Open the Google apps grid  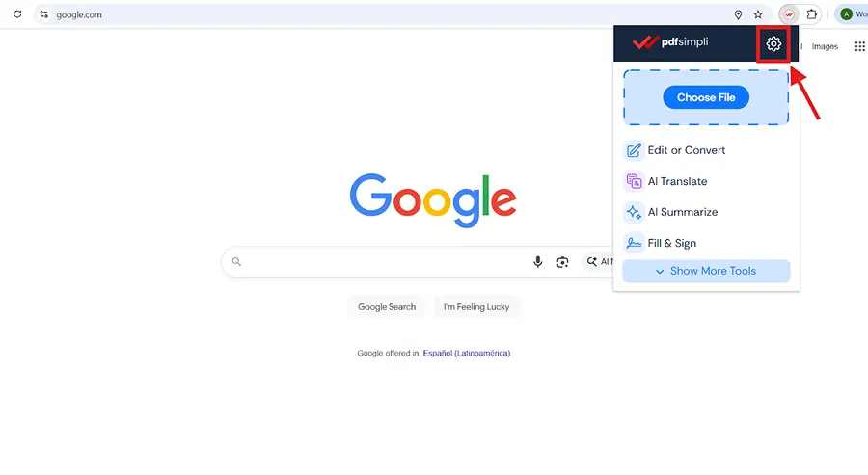[859, 46]
